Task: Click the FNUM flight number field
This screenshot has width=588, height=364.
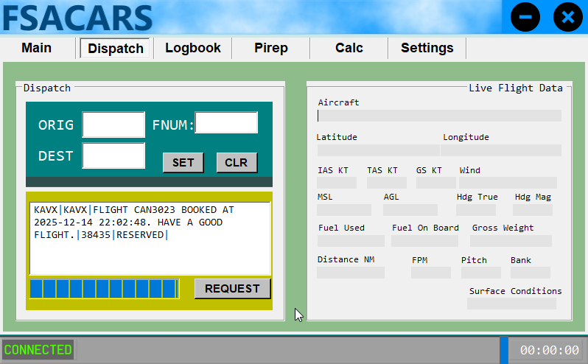Action: (226, 123)
